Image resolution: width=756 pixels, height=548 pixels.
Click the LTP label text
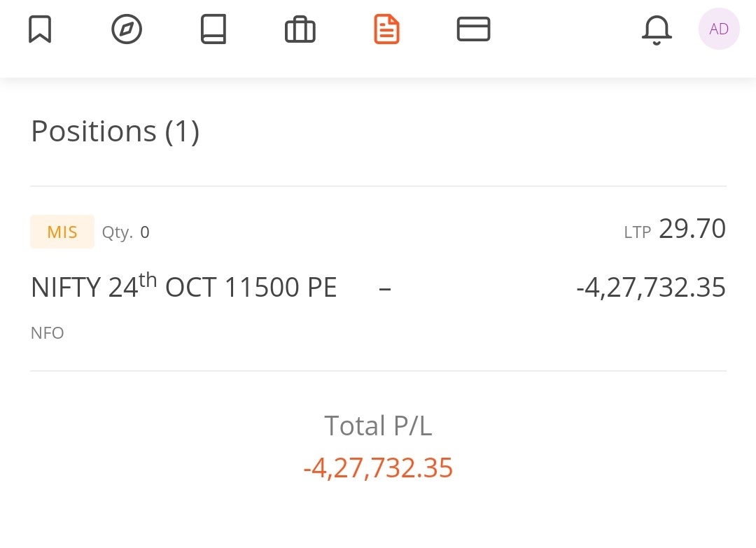coord(638,232)
